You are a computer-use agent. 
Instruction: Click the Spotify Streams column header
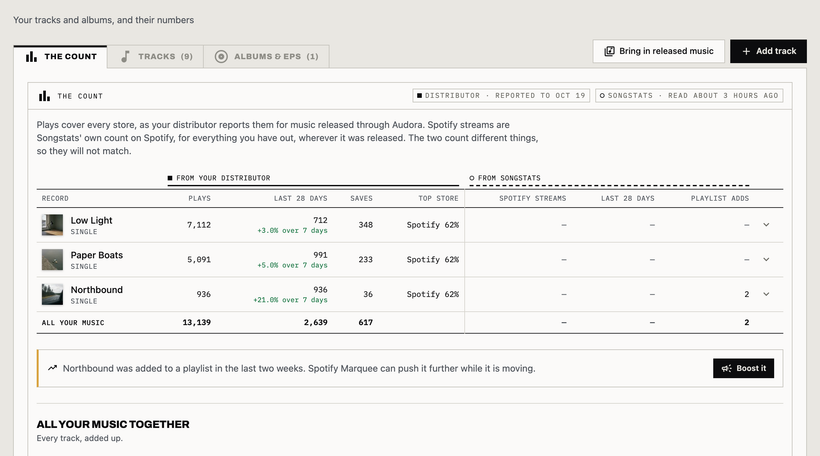pyautogui.click(x=532, y=199)
